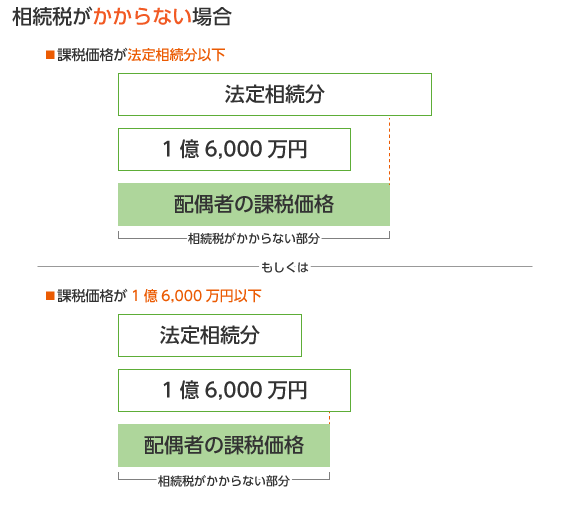Select the orange text 1億6,000万円以下
The width and height of the screenshot is (570, 512).
[196, 296]
